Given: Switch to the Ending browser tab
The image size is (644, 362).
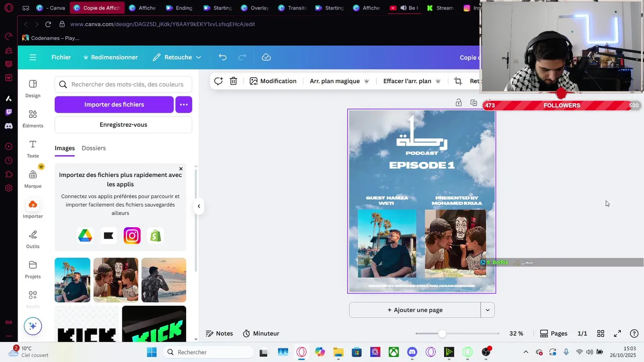Looking at the screenshot, I should point(179,8).
